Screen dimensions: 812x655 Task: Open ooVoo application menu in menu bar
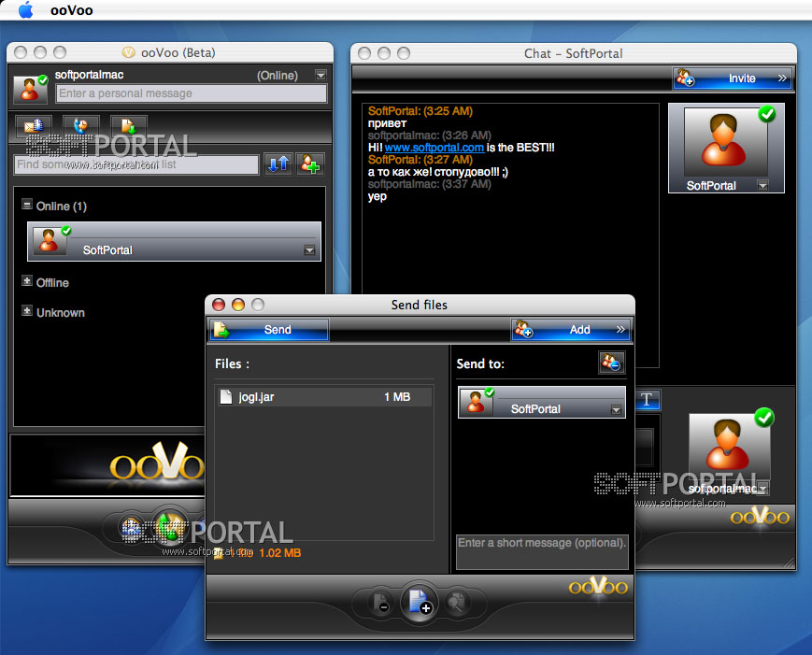tap(71, 10)
